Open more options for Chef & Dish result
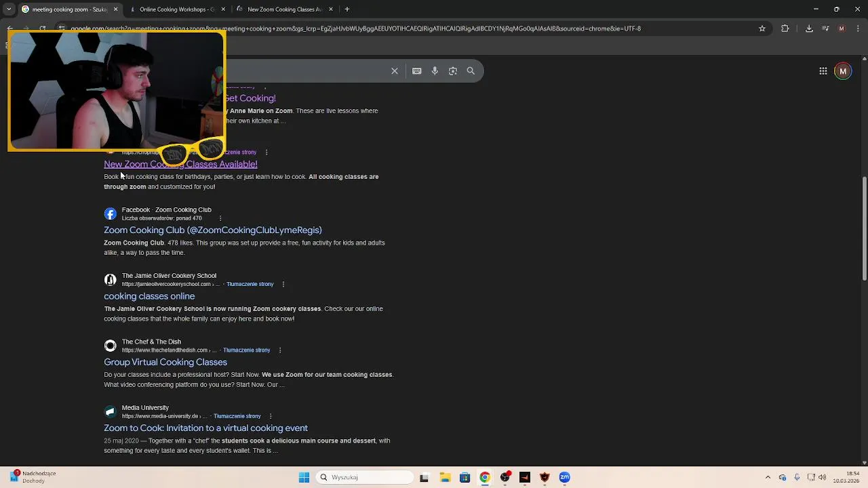This screenshot has width=868, height=488. [x=279, y=350]
